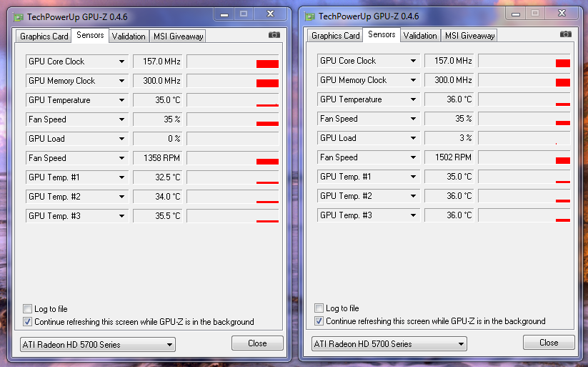Uncheck Continue refreshing checkbox in right window
This screenshot has width=588, height=367.
pos(319,320)
